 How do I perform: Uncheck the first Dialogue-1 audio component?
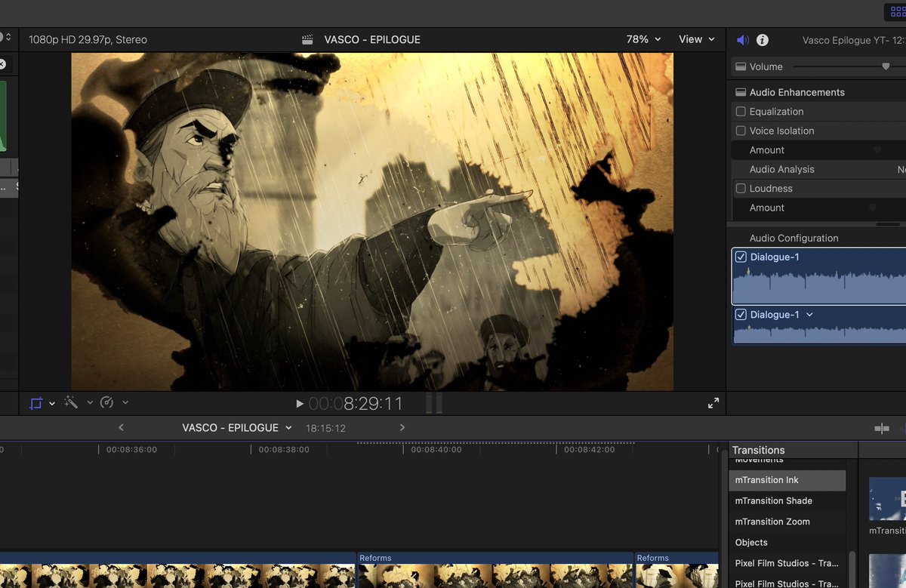[741, 257]
